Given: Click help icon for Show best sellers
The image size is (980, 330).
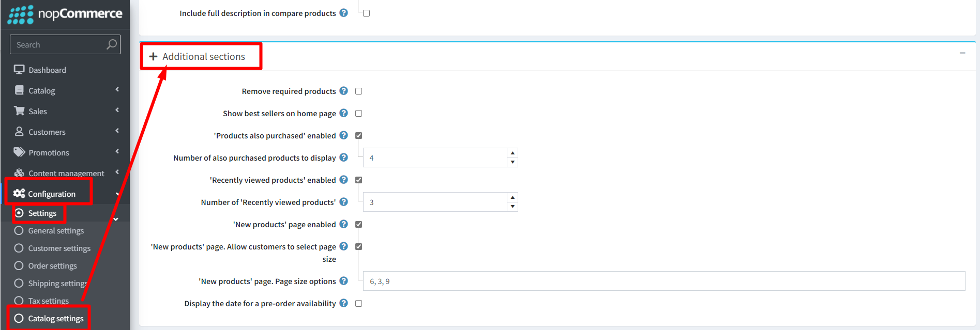Looking at the screenshot, I should tap(343, 113).
